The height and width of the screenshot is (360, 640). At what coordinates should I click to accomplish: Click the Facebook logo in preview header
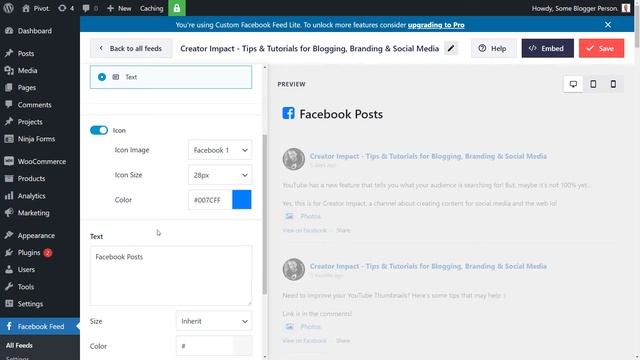288,113
